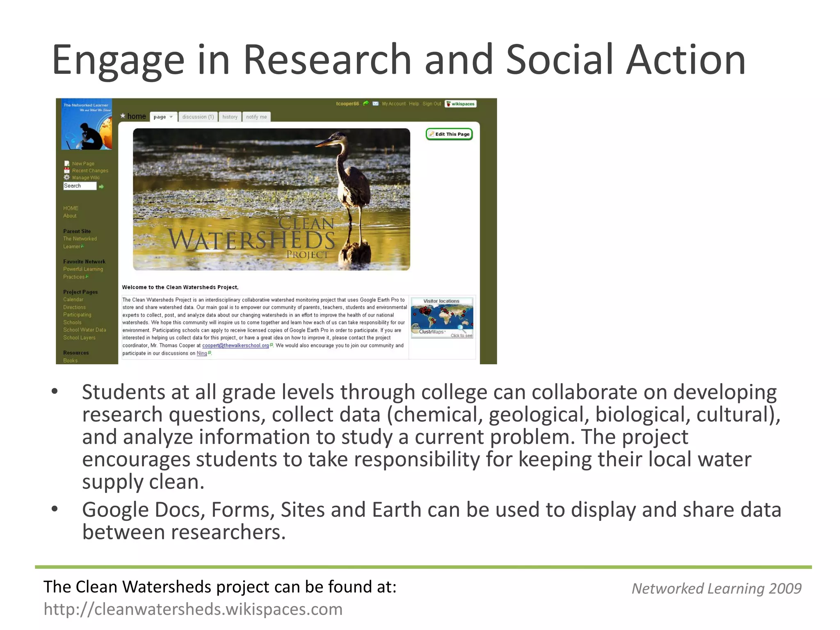
Task: Click the mail envelope icon
Action: point(375,104)
